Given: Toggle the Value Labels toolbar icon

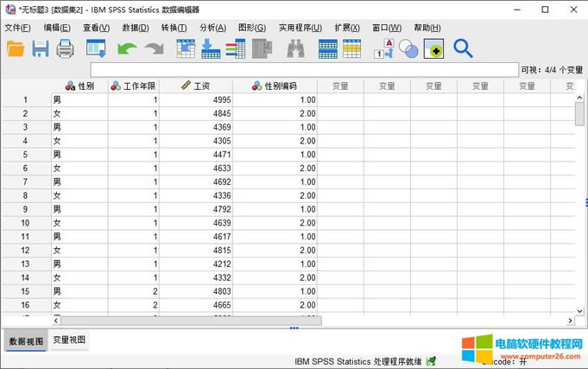Looking at the screenshot, I should pyautogui.click(x=383, y=49).
